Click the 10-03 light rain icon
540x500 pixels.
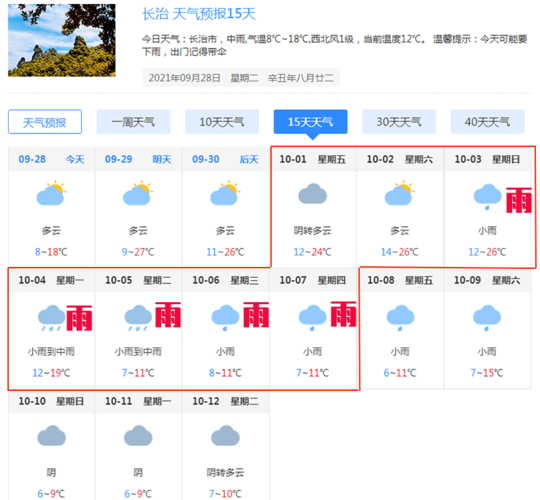tap(487, 197)
